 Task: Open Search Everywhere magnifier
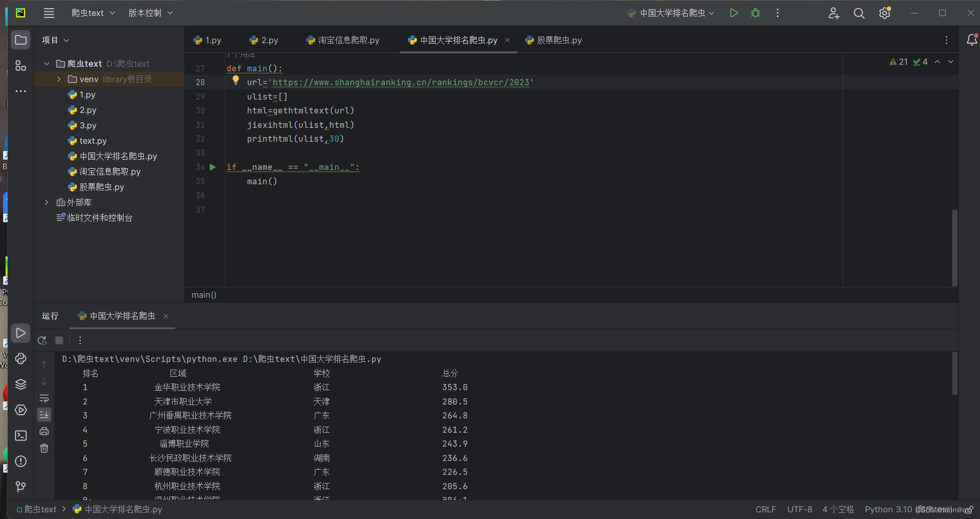(859, 13)
